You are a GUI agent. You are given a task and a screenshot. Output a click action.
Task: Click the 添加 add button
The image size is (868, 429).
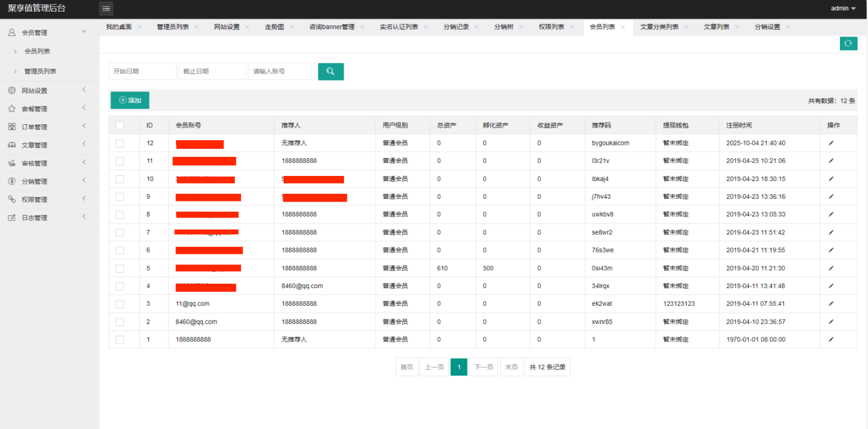pyautogui.click(x=129, y=100)
